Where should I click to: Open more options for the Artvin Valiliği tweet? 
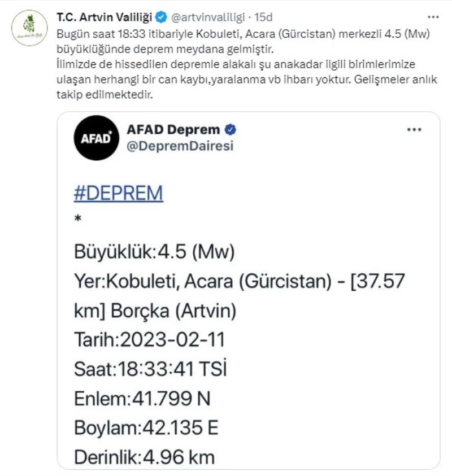[x=432, y=16]
